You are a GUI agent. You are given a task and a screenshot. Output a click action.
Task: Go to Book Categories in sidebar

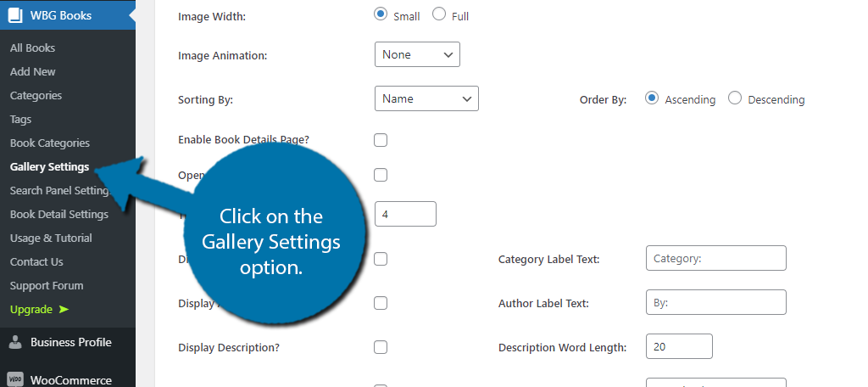(x=50, y=143)
